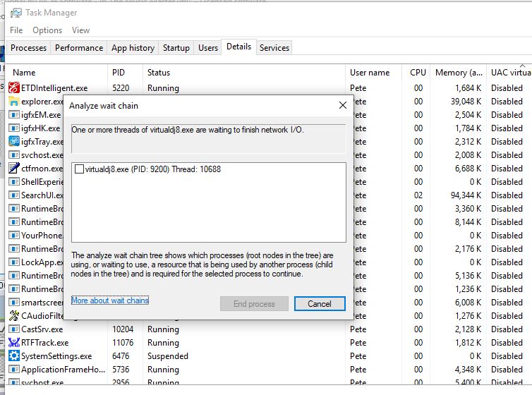Open the Options menu
The width and height of the screenshot is (532, 395).
47,30
